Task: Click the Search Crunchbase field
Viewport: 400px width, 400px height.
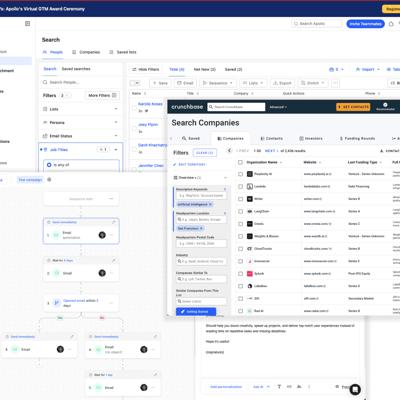Action: click(236, 107)
